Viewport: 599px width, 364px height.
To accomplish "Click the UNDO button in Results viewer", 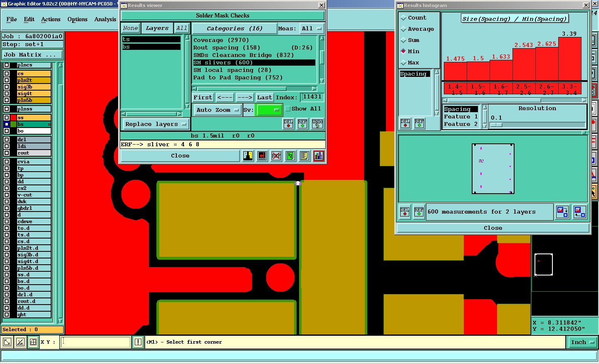I will pos(317,123).
